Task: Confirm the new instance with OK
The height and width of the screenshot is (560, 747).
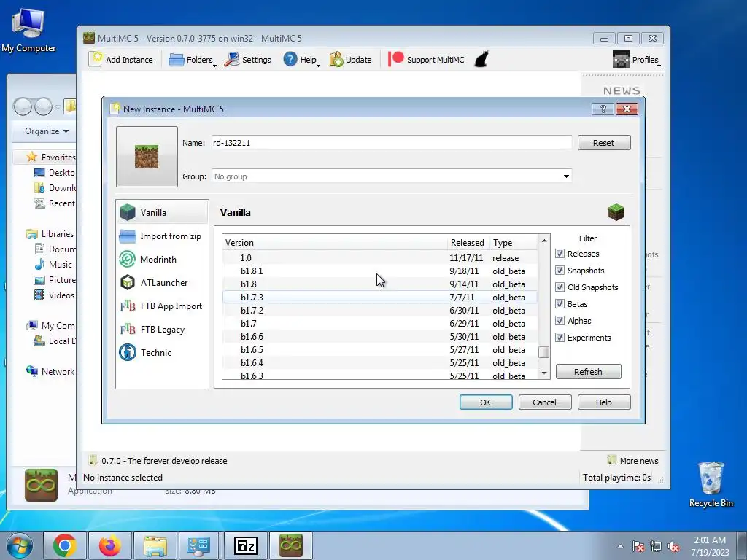Action: [486, 402]
